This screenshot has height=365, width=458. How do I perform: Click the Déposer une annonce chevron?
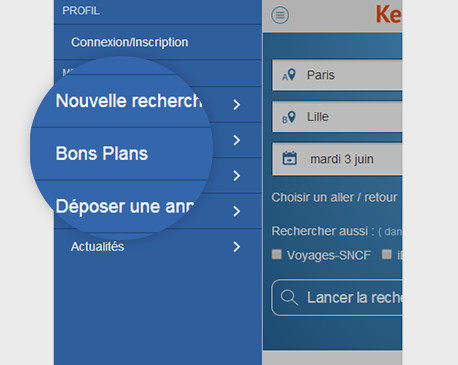237,211
